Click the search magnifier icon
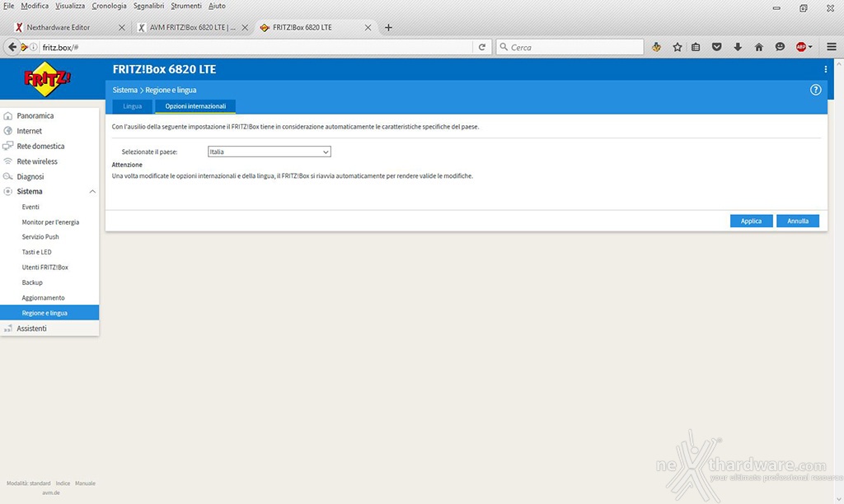 point(504,47)
